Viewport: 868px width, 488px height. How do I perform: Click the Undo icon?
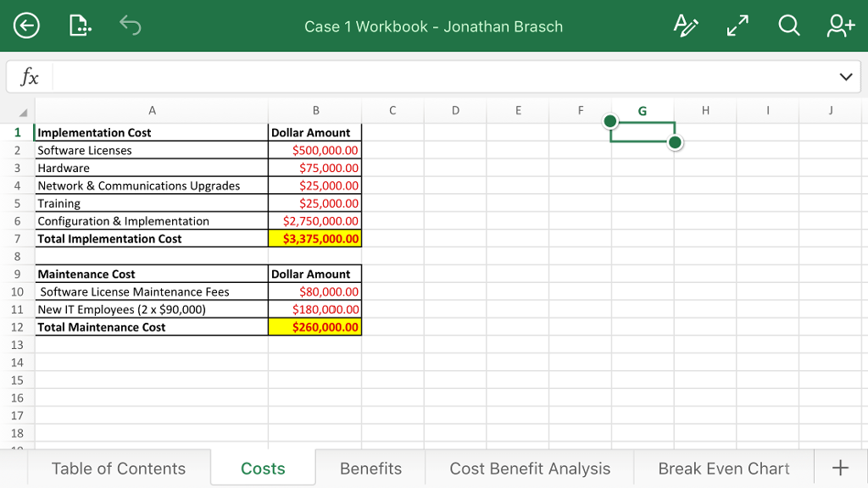point(130,25)
